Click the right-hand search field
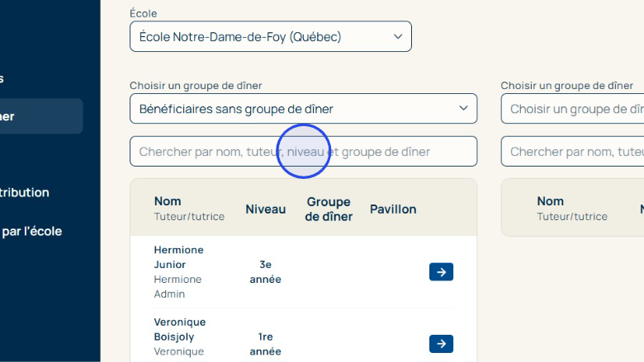Viewport: 644px width, 362px height. pos(572,152)
